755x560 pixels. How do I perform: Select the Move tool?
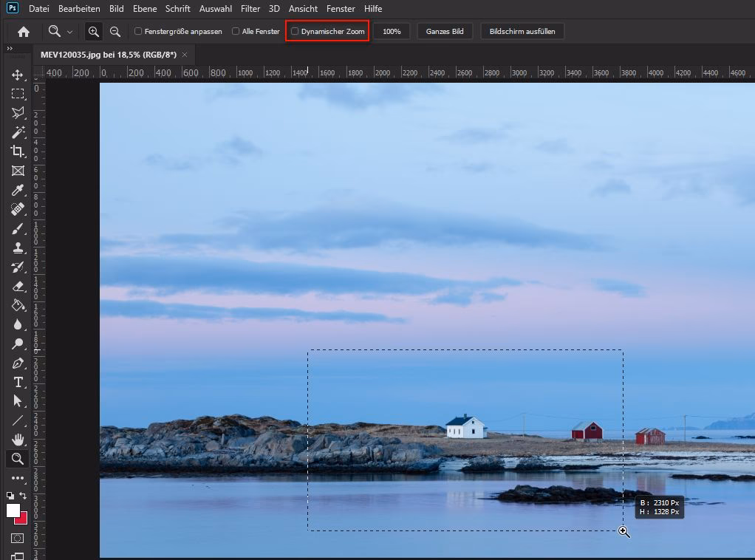[18, 75]
